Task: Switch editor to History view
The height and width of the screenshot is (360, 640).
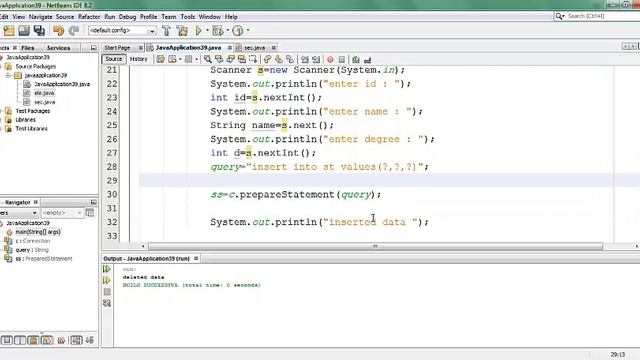Action: click(138, 59)
